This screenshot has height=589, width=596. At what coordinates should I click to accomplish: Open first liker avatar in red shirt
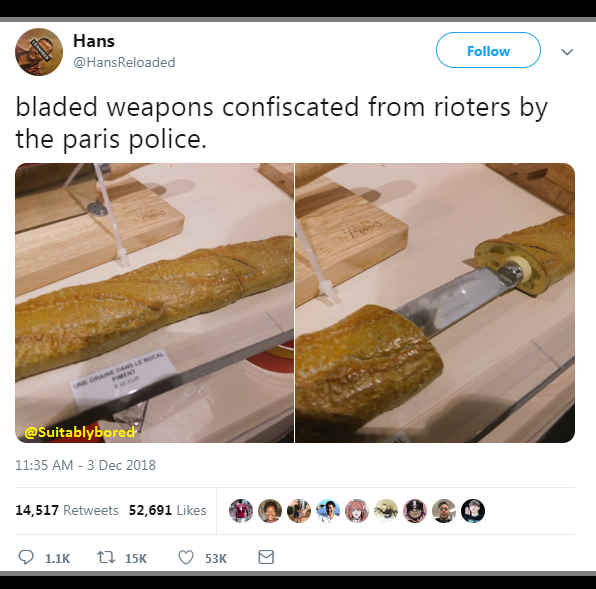(241, 511)
